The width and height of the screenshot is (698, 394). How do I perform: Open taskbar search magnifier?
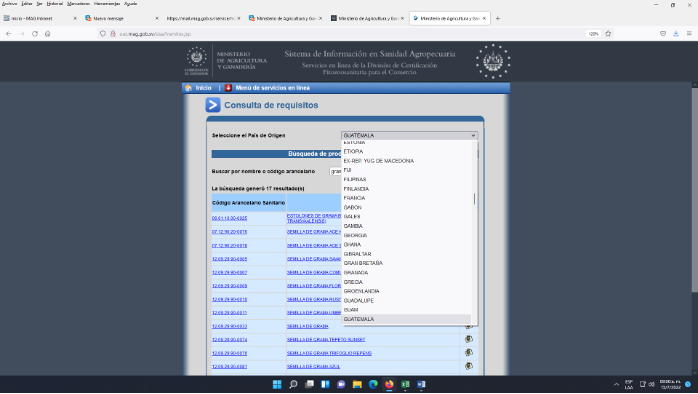click(293, 384)
